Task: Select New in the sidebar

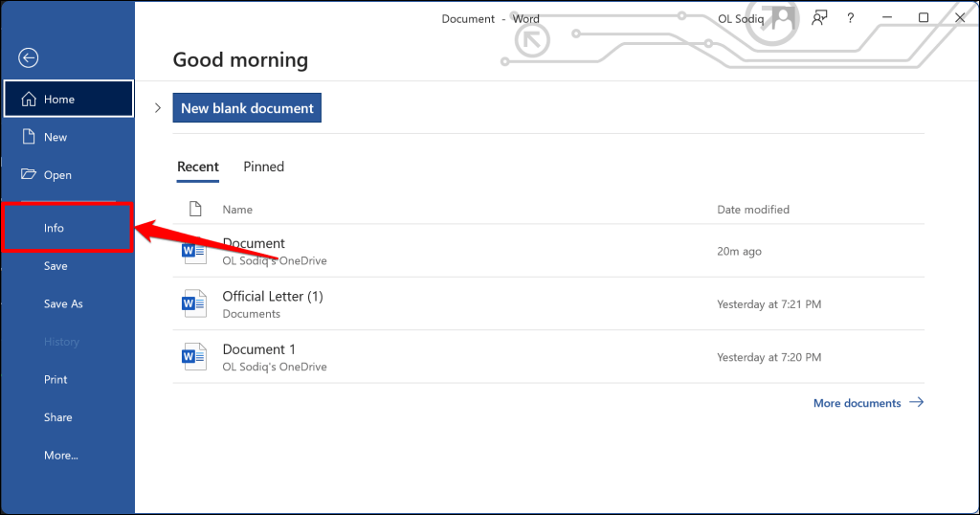Action: pos(68,137)
